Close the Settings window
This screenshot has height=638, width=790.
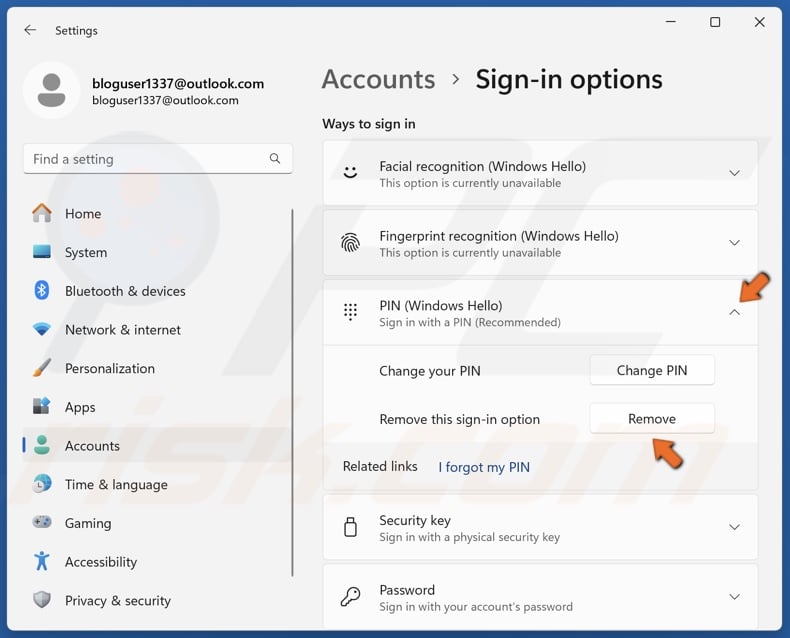759,22
